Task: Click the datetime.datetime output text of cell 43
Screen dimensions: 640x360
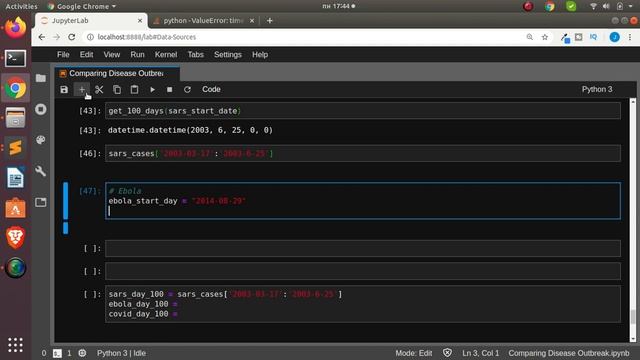Action: tap(190, 130)
